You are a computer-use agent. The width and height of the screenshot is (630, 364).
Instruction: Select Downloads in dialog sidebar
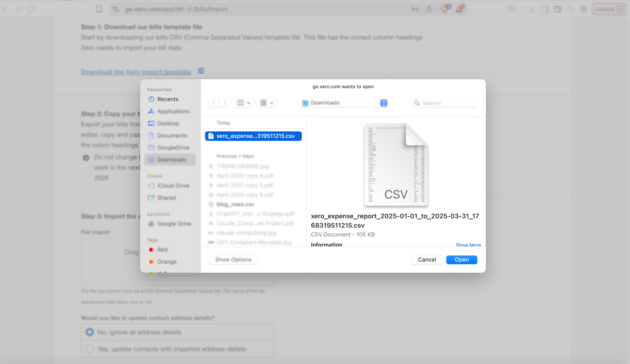coord(170,160)
